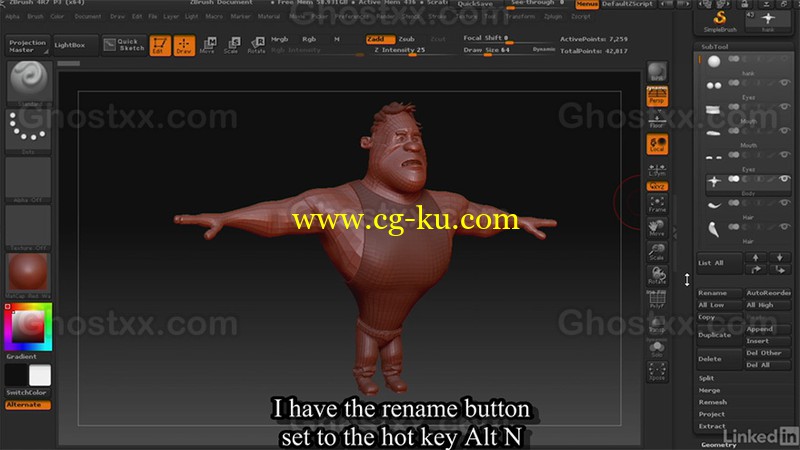
Task: Click the AutoReorder button
Action: coord(768,293)
